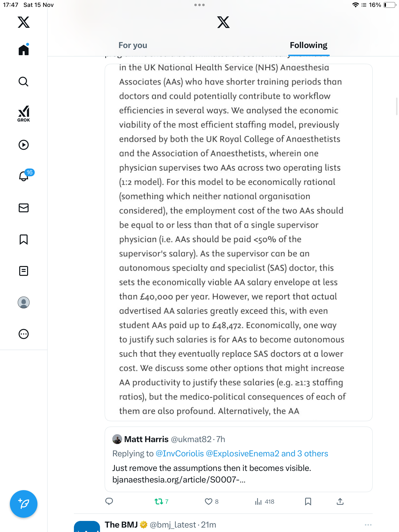Open the @InvCoriolis mention link

(x=180, y=453)
